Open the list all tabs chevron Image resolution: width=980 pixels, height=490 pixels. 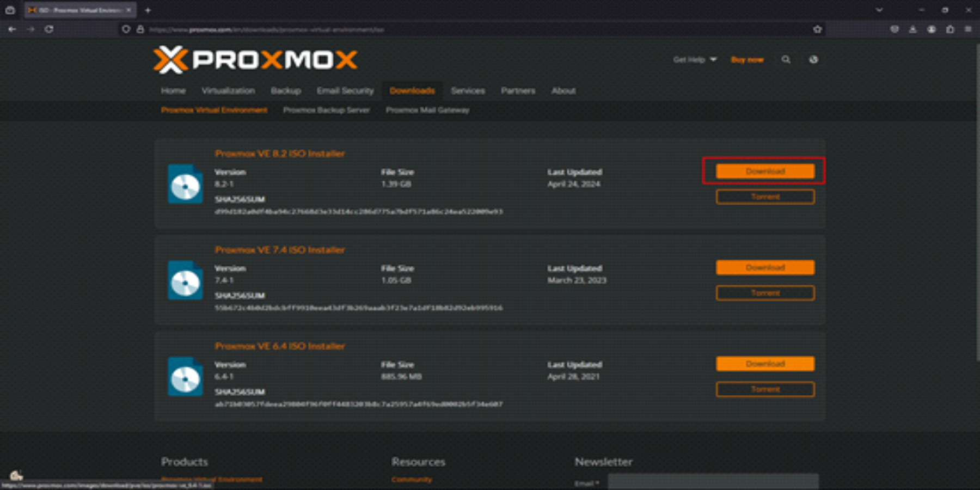[x=879, y=10]
